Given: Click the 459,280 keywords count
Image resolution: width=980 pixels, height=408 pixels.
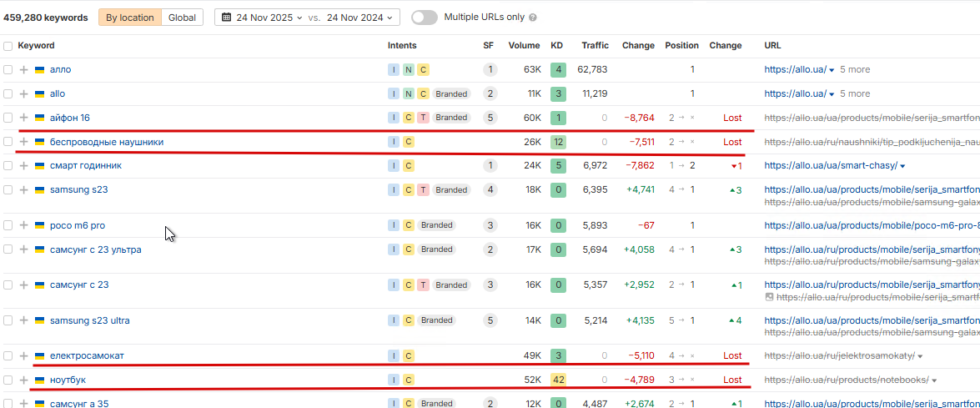Looking at the screenshot, I should tap(46, 18).
